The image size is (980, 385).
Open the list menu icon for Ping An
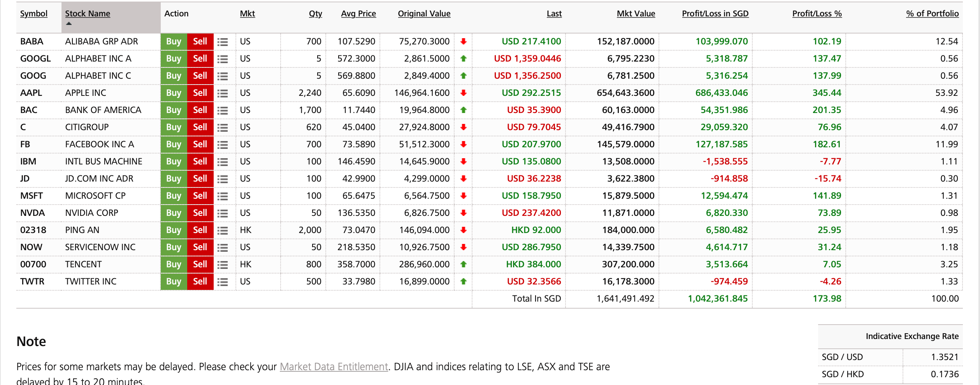pos(223,230)
